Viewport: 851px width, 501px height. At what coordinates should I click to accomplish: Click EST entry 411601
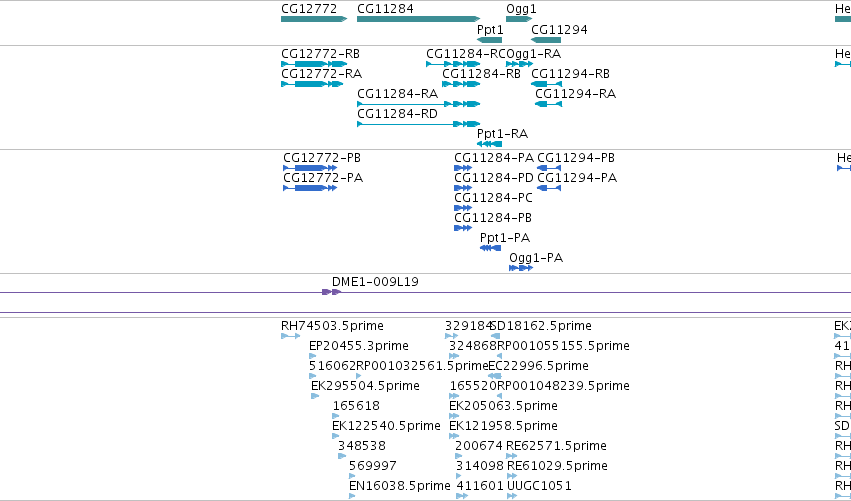tap(480, 486)
